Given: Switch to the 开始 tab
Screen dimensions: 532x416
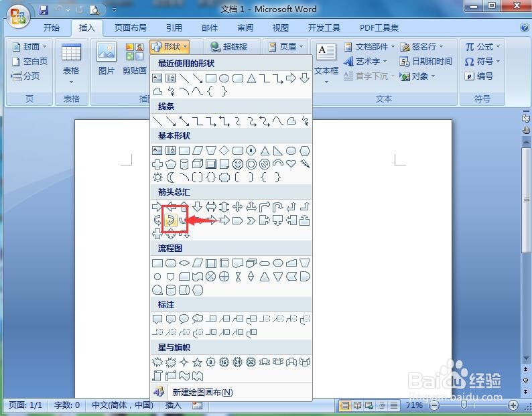Looking at the screenshot, I should pos(52,28).
